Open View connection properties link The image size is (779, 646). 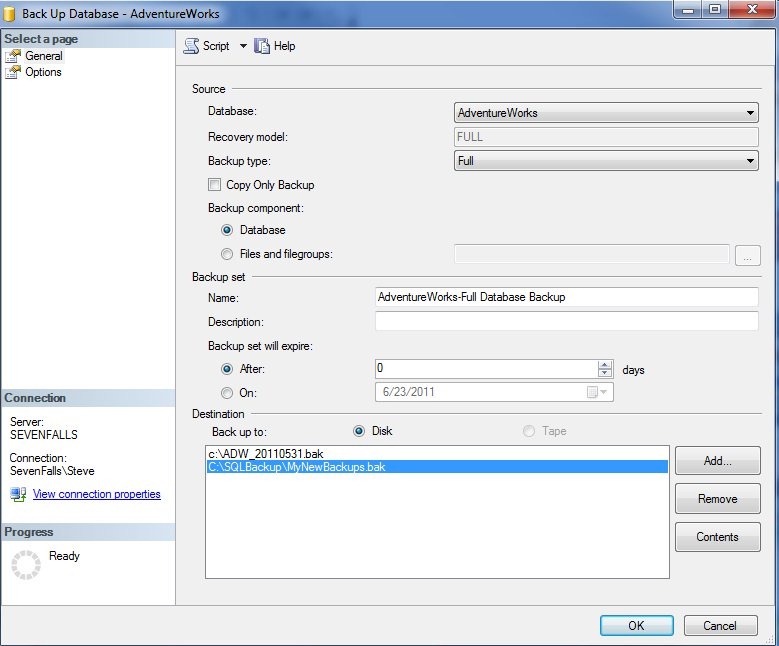96,494
